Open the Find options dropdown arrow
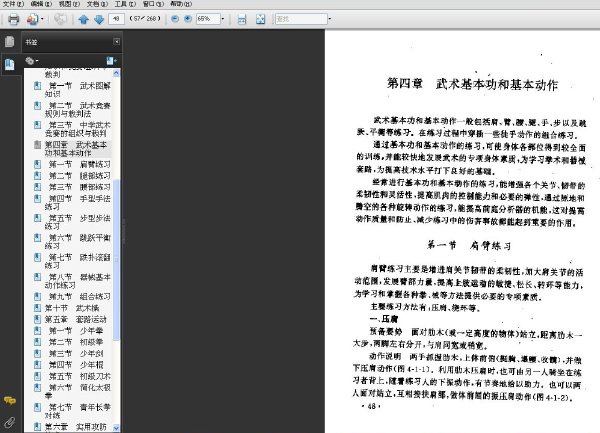This screenshot has width=600, height=433. click(x=329, y=18)
